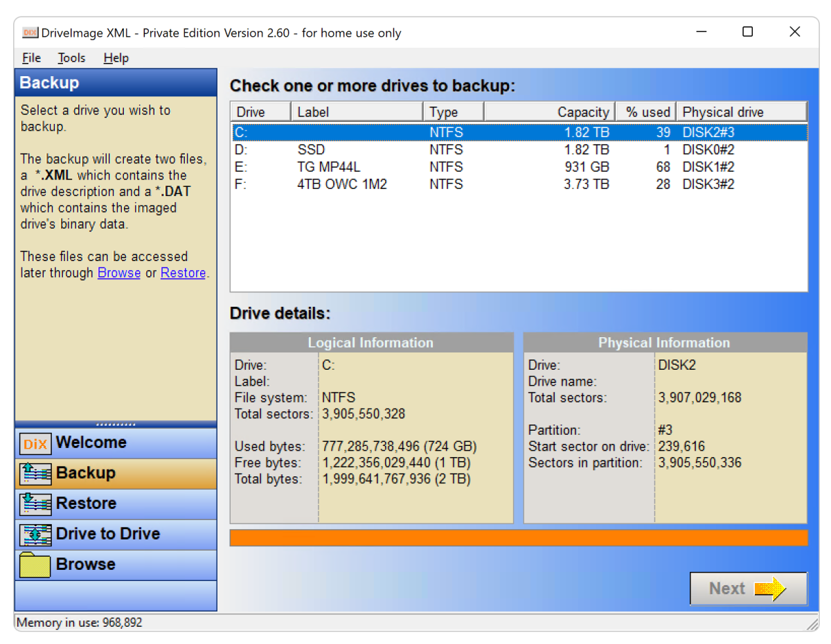Click the SSD label cell

pos(311,150)
